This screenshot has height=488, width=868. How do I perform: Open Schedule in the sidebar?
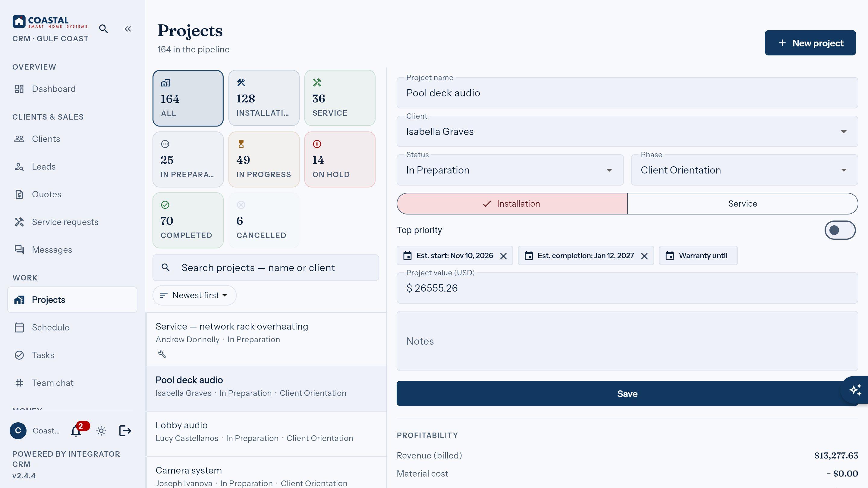(x=72, y=327)
